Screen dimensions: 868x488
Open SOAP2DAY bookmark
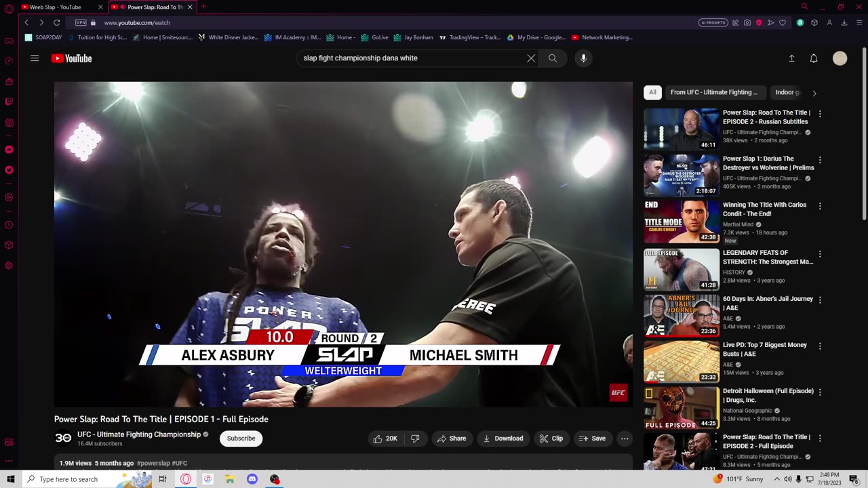43,37
